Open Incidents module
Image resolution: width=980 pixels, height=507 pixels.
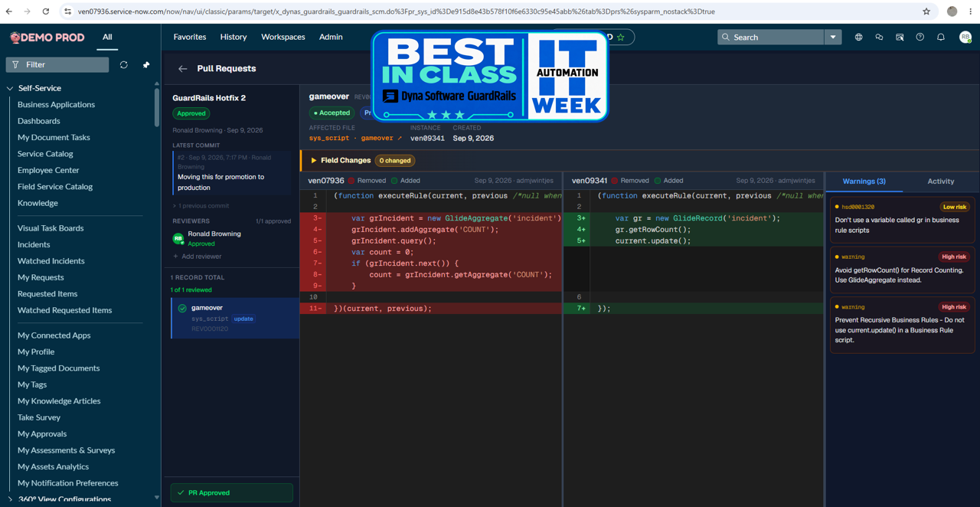[x=34, y=245]
